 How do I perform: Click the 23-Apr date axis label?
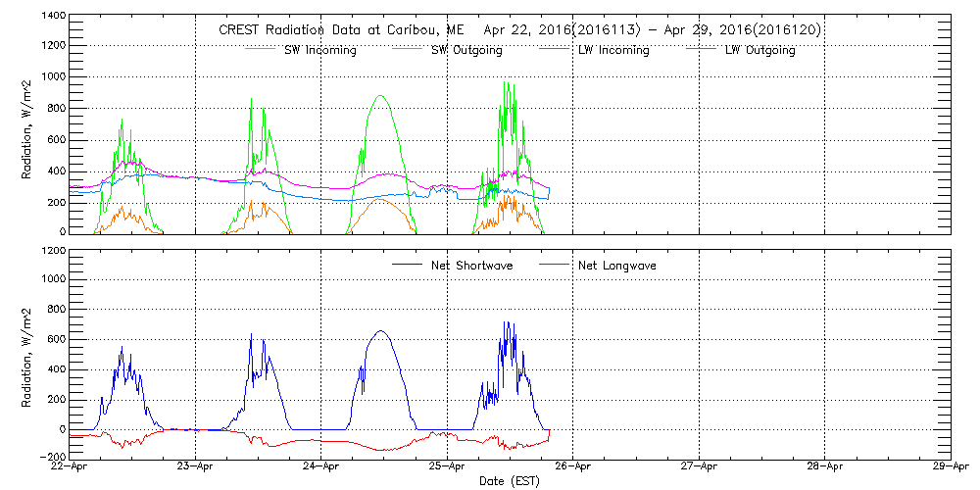(196, 467)
